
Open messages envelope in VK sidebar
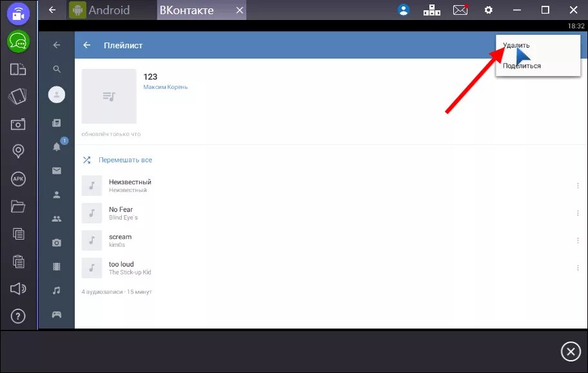[57, 171]
